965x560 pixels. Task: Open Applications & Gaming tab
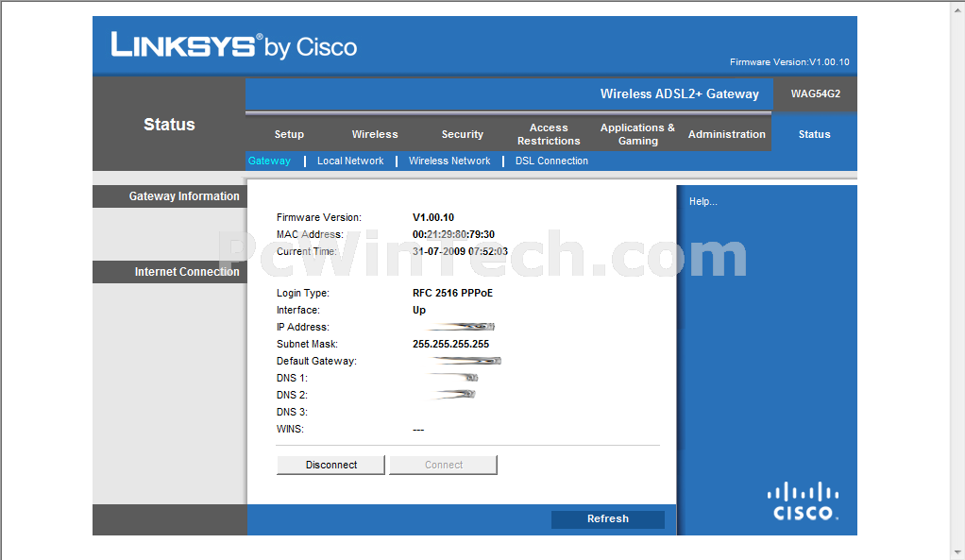click(x=637, y=134)
